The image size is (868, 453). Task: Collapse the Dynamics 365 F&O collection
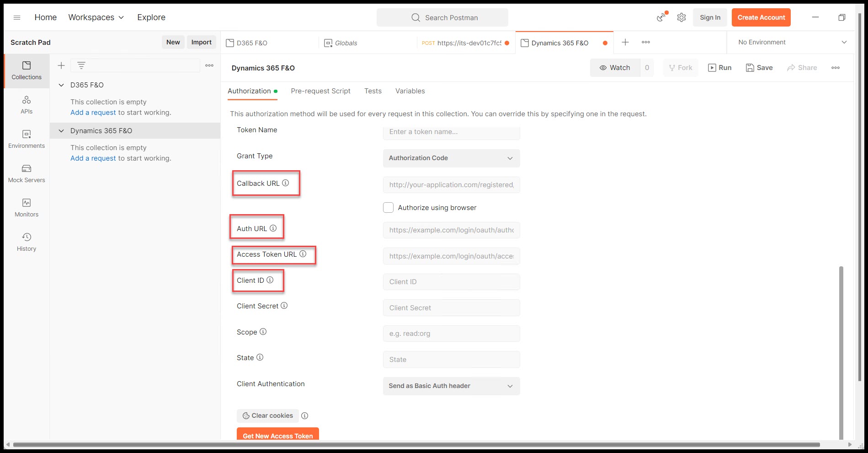coord(61,130)
